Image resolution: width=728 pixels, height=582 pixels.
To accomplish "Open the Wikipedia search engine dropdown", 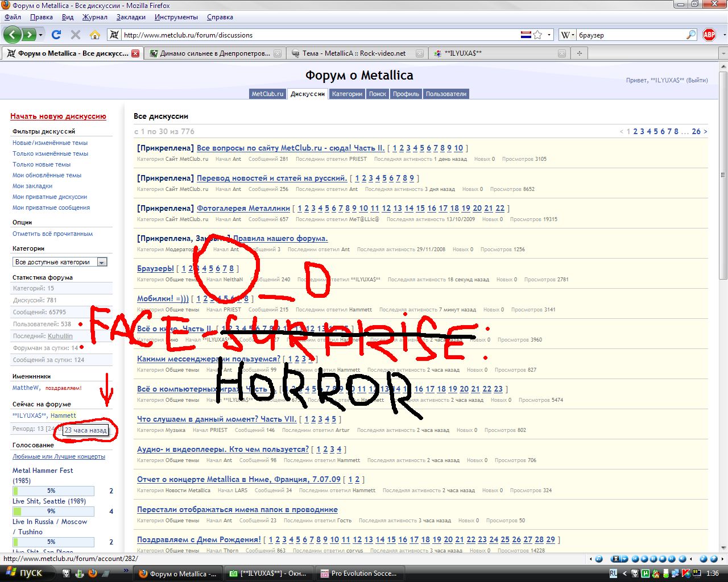I will 568,35.
